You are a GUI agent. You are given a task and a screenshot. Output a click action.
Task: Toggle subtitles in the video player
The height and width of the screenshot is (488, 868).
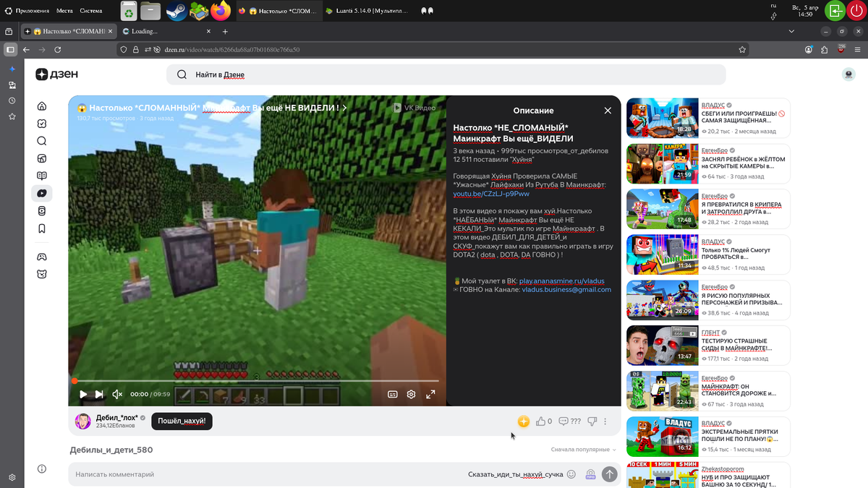[393, 394]
